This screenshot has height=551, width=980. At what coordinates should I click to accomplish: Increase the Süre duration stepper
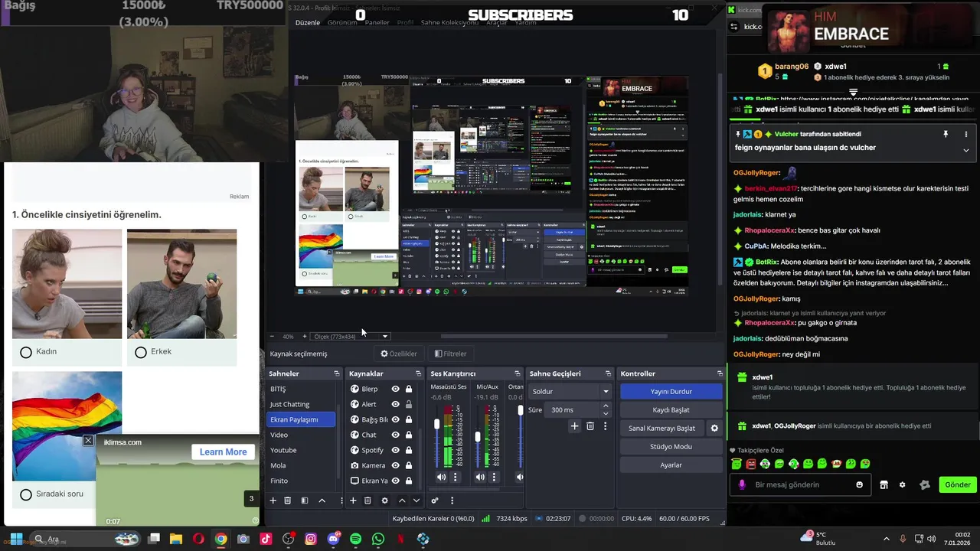tap(606, 407)
